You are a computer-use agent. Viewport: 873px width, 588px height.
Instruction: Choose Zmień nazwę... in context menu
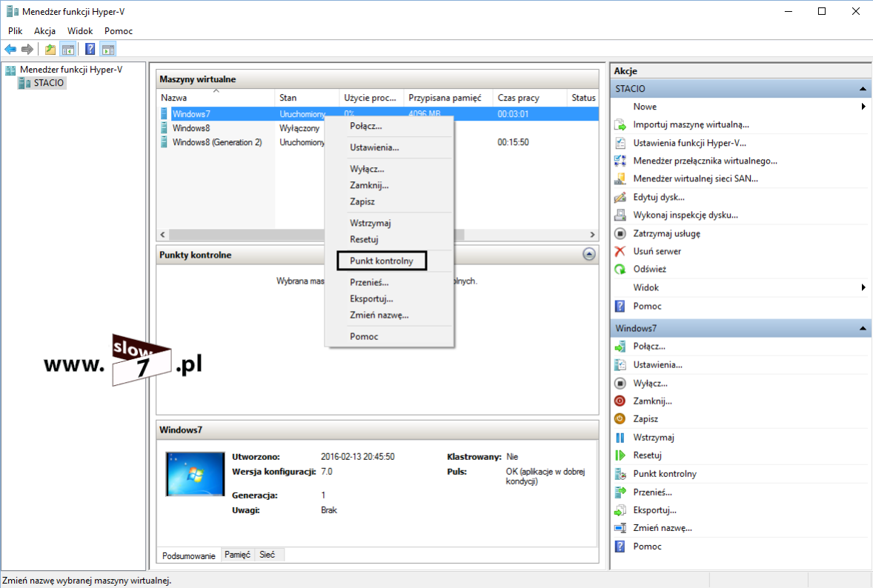(x=389, y=315)
